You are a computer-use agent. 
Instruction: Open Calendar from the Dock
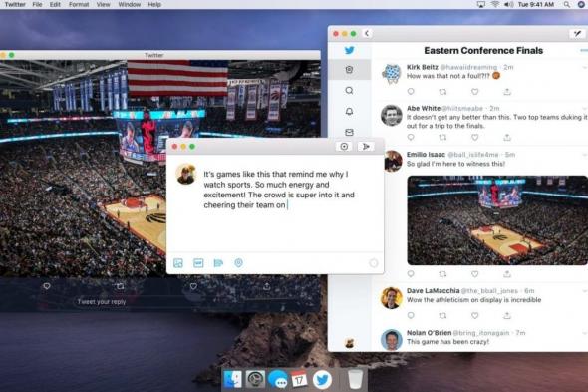tap(300, 380)
